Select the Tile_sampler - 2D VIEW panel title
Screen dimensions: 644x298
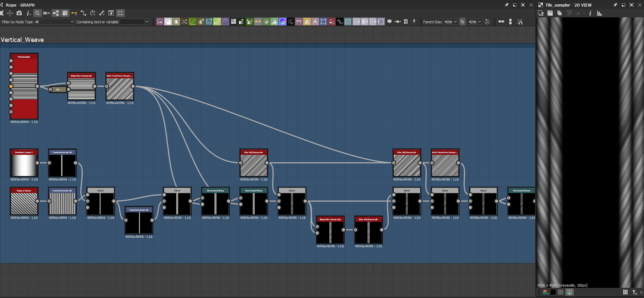568,5
